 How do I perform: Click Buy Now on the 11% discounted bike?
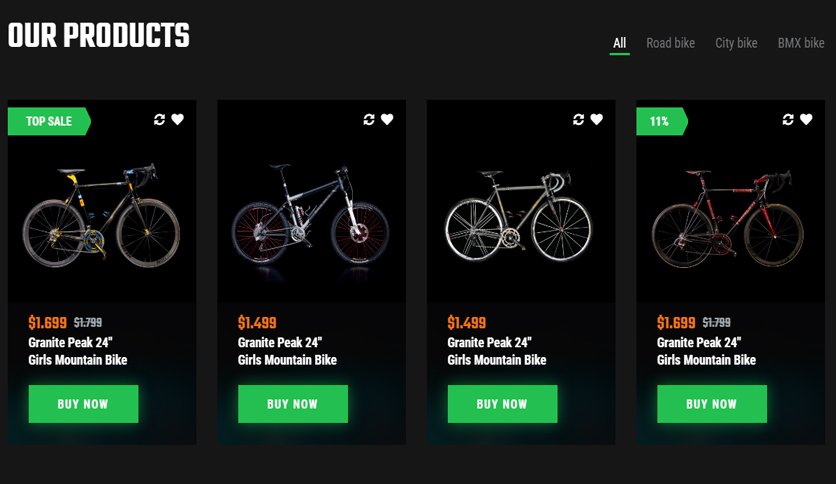(712, 404)
